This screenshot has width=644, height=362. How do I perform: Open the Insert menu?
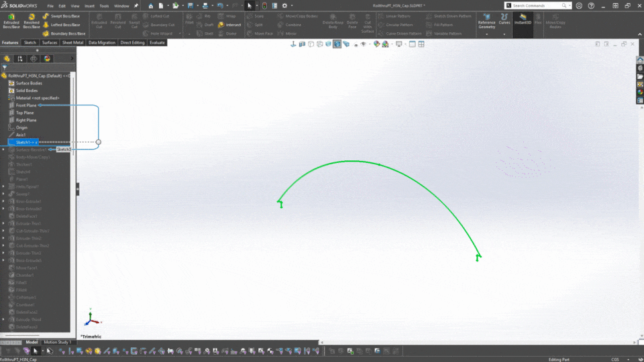(x=89, y=5)
